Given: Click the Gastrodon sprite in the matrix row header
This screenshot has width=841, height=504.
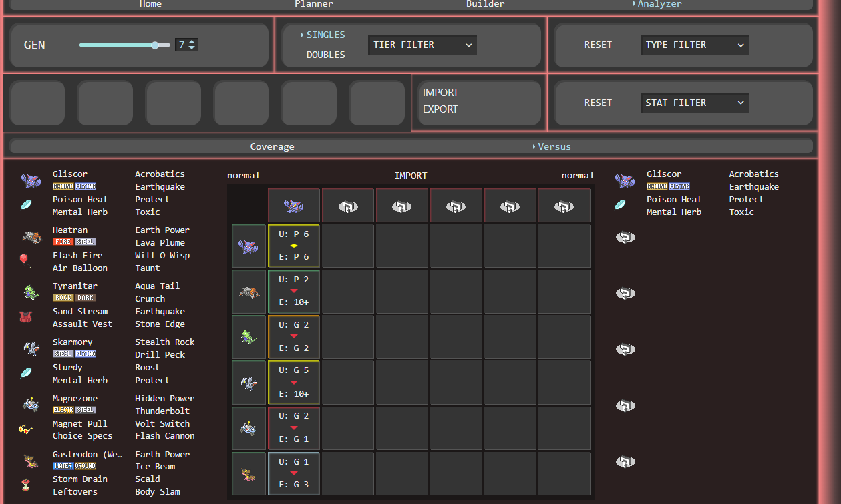Looking at the screenshot, I should coord(248,473).
